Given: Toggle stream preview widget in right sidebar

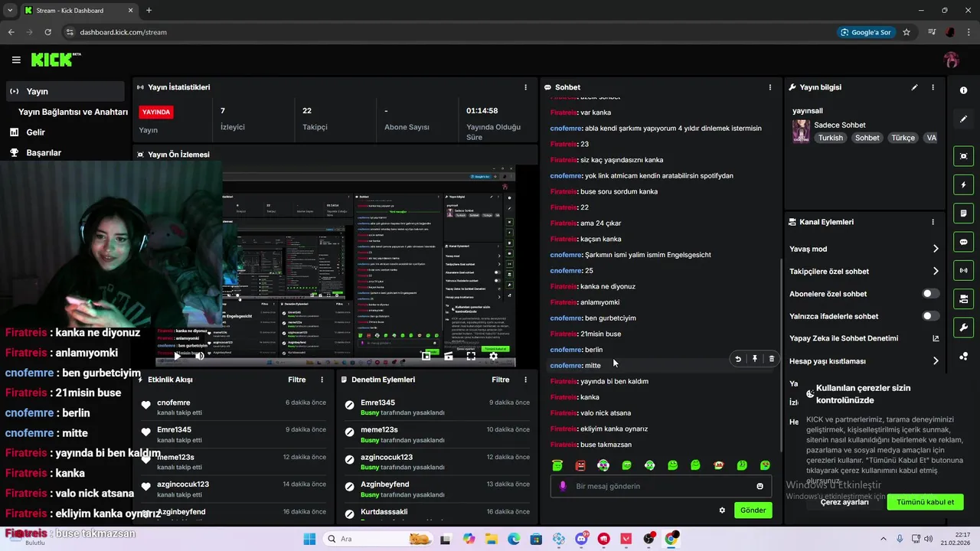Looking at the screenshot, I should pyautogui.click(x=963, y=156).
